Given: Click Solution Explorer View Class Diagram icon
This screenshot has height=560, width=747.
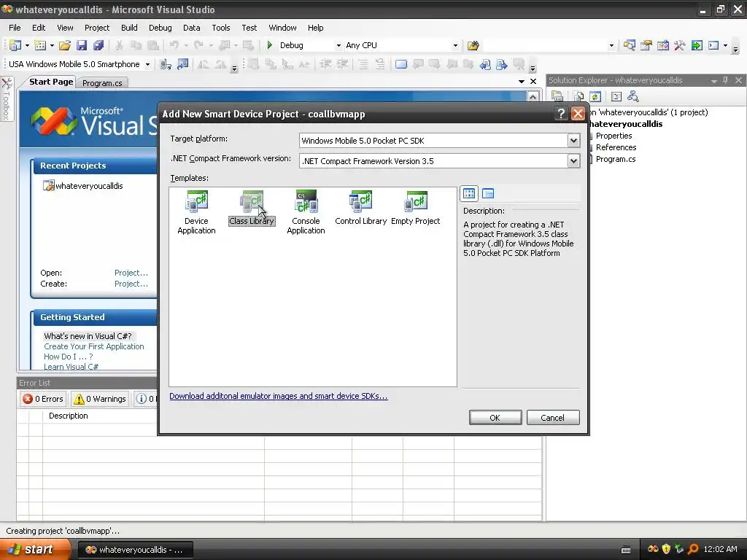Looking at the screenshot, I should click(x=632, y=97).
